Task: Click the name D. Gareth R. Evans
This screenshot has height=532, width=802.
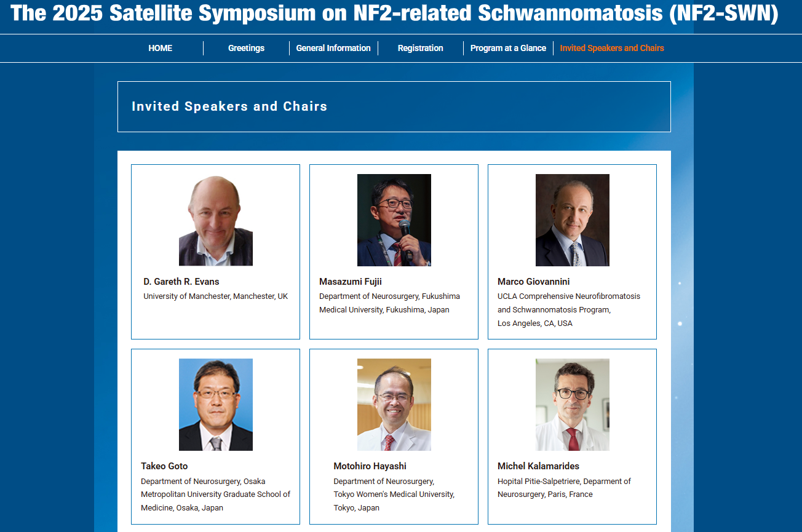Action: 181,282
